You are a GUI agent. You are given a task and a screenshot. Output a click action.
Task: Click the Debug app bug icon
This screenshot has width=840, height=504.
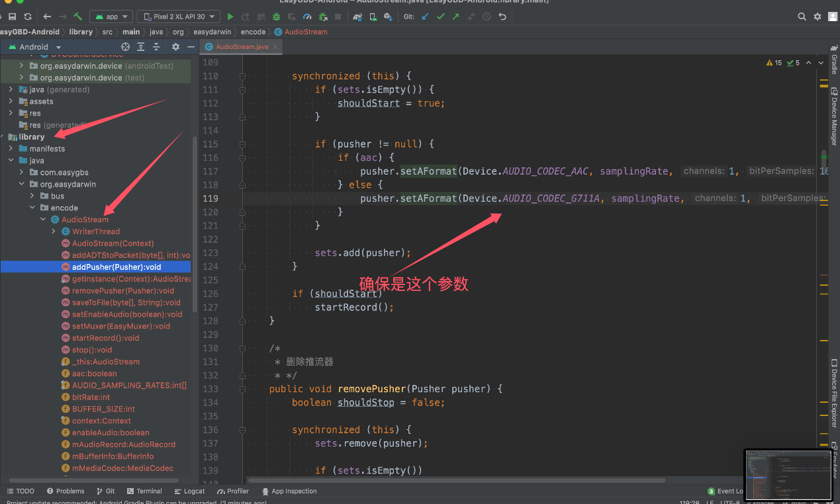277,17
